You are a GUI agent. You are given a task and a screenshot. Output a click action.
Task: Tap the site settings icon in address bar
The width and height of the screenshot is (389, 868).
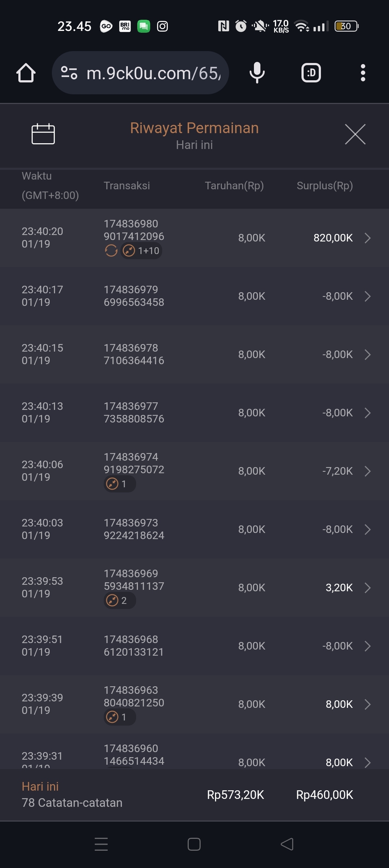click(x=69, y=73)
